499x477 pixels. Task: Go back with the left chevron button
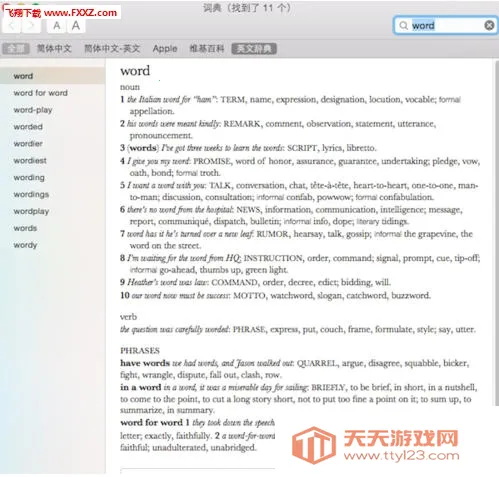click(12, 26)
